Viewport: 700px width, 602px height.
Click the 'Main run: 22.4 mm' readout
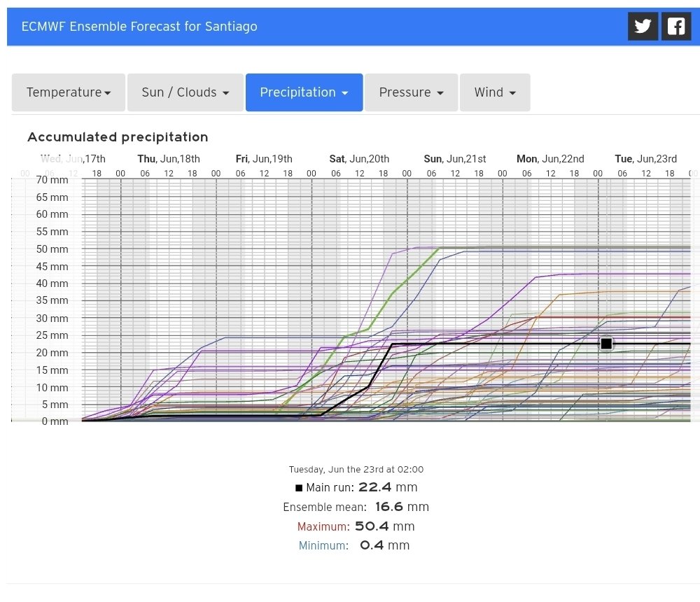pos(356,487)
